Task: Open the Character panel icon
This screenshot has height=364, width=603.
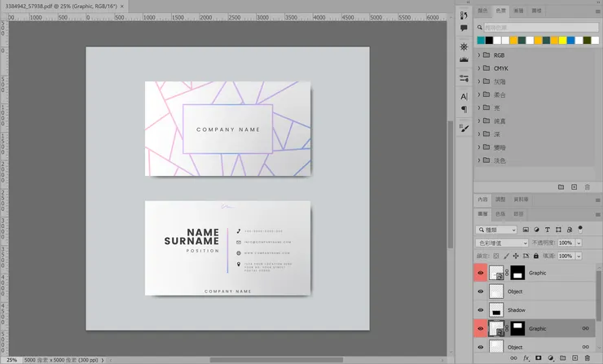Action: tap(464, 97)
